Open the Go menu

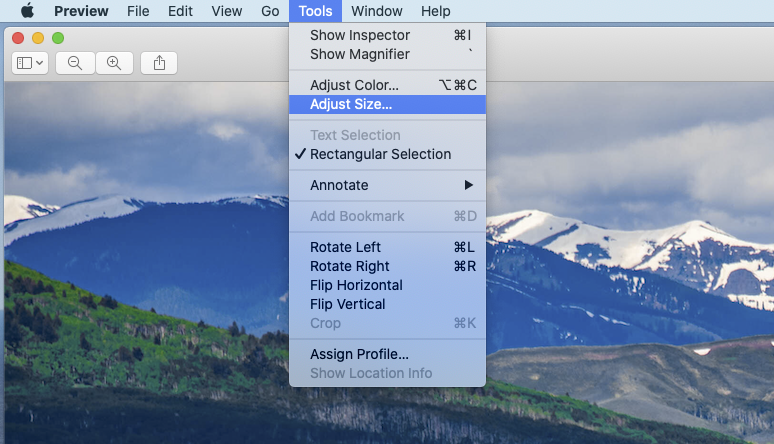tap(270, 11)
